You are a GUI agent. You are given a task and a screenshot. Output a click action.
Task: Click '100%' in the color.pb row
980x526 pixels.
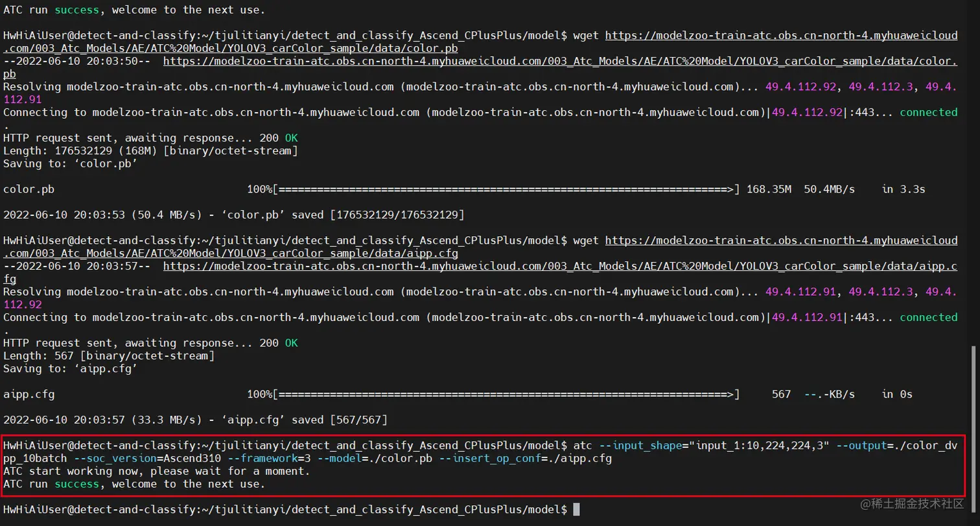coord(260,189)
